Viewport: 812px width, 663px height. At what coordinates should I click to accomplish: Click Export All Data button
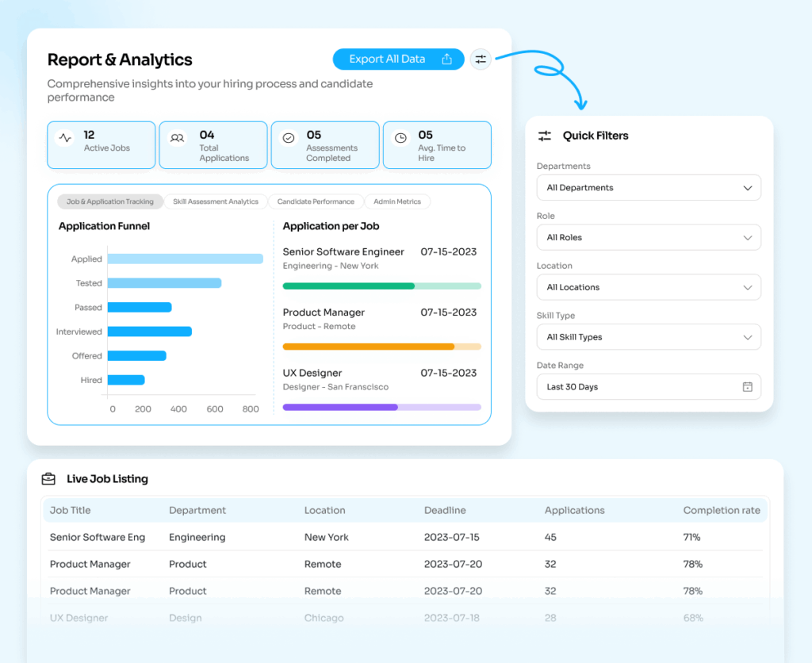(x=398, y=59)
